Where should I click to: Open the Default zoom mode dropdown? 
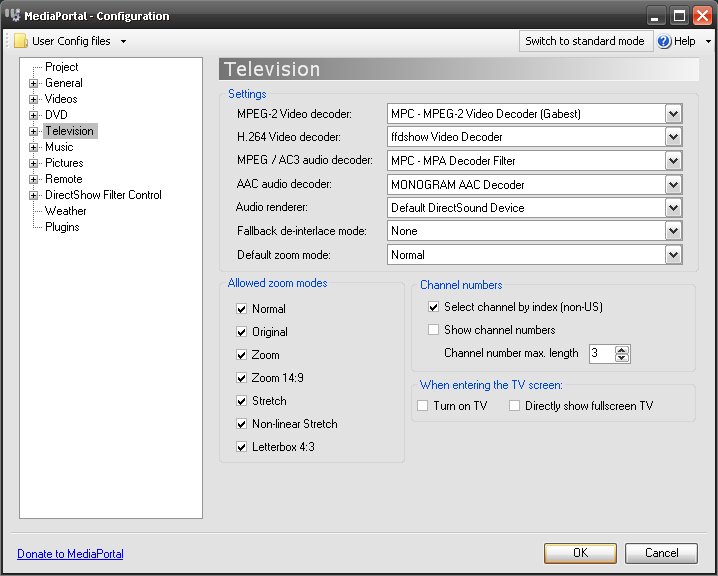point(673,255)
